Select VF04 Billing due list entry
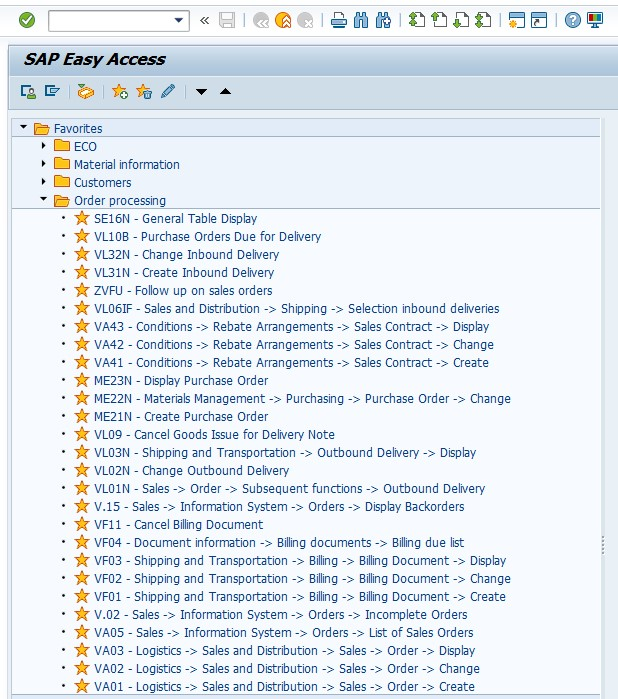Screen dimensions: 618x699 (279, 543)
